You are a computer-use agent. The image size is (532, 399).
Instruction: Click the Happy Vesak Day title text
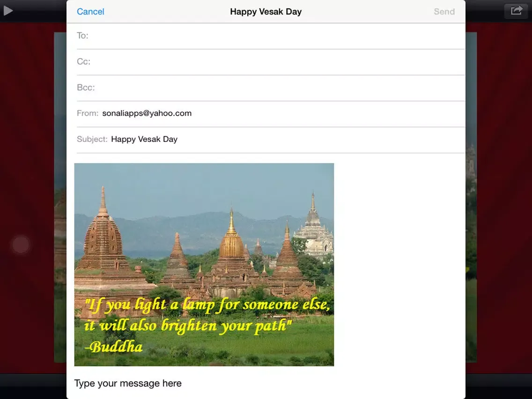(x=266, y=12)
